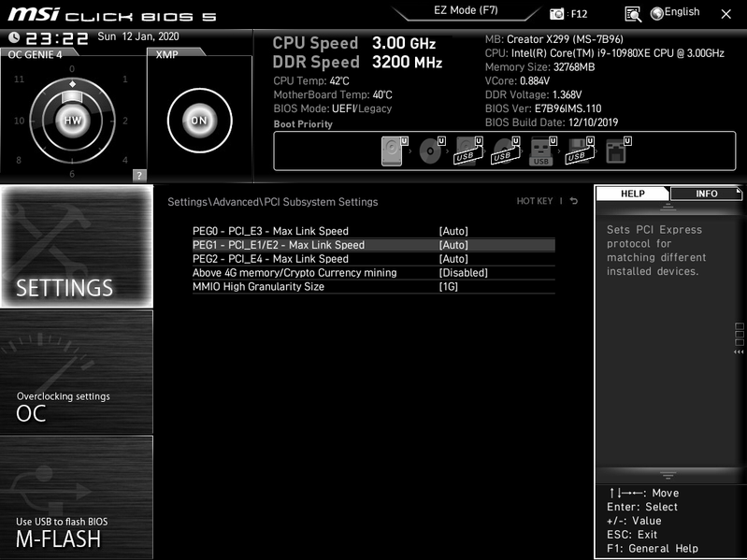Click the CPU Speed 3.00 GHz reading

pos(354,43)
